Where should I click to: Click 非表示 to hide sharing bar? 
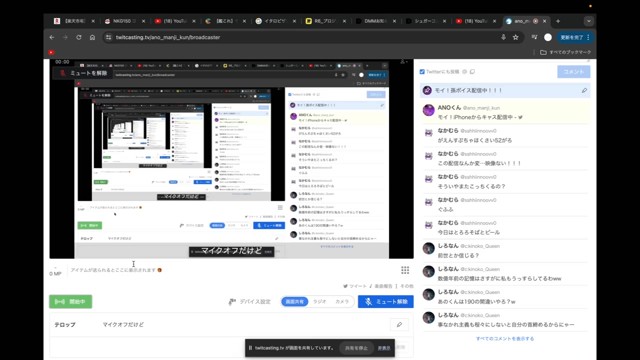(x=384, y=348)
